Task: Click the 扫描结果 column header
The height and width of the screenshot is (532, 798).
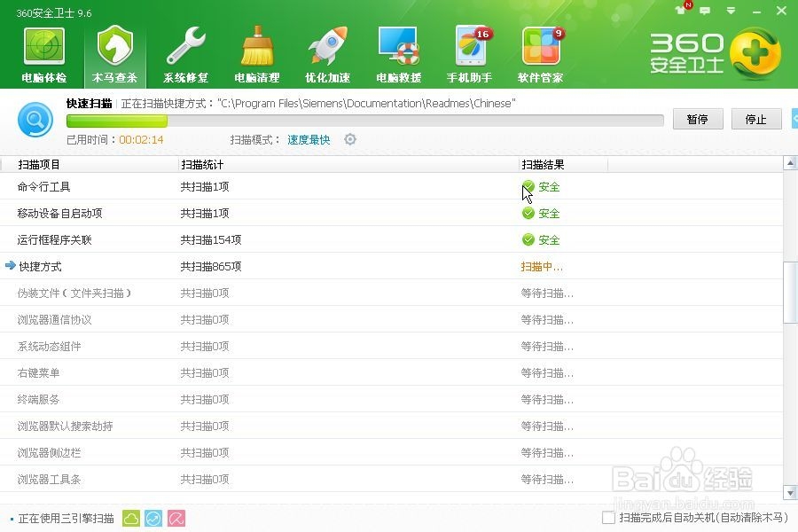Action: [543, 164]
